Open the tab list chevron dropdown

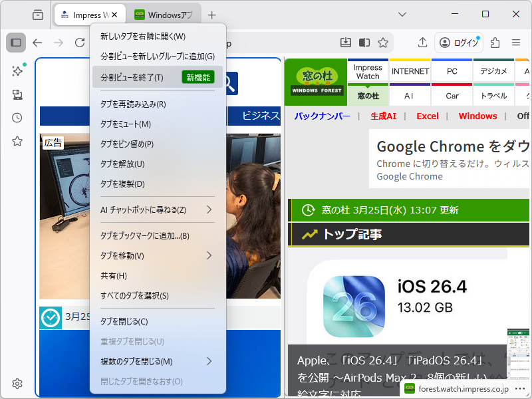(x=401, y=13)
